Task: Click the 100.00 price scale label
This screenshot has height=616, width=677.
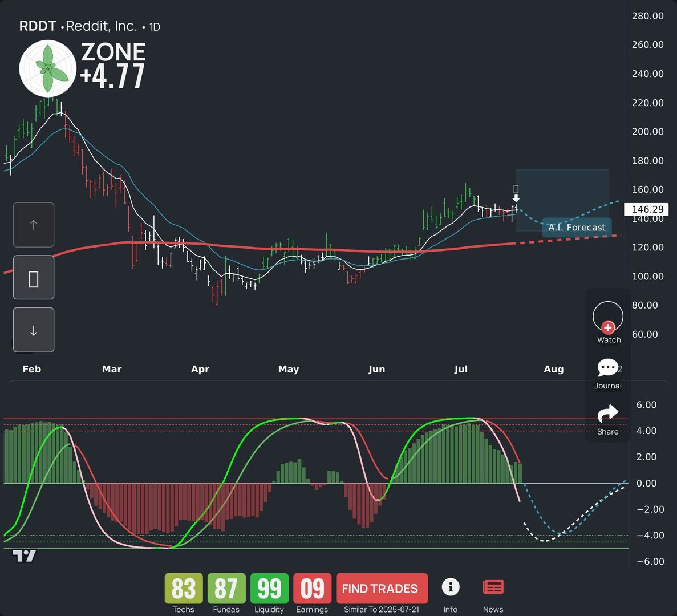Action: click(648, 276)
